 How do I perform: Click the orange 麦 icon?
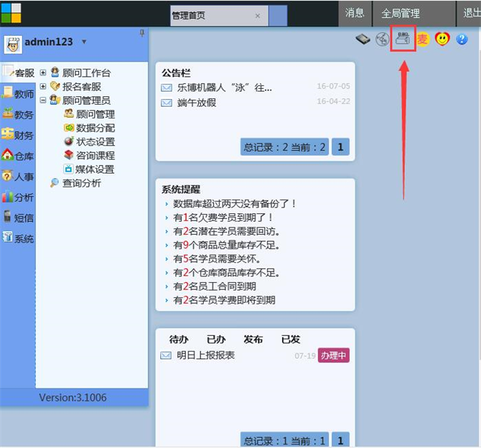422,39
